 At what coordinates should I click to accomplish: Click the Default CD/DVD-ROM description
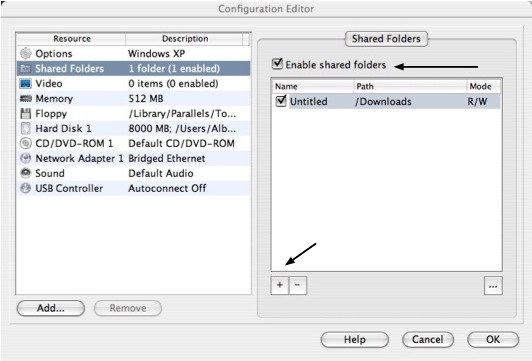coord(181,144)
